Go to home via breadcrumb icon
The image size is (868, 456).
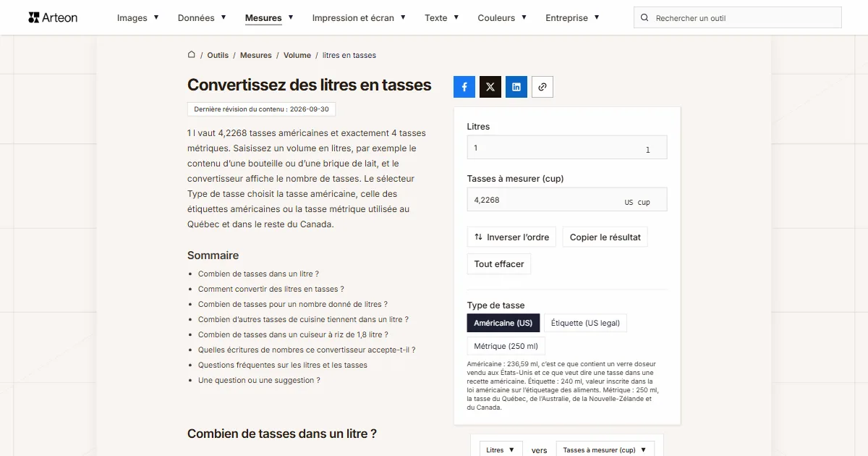click(192, 55)
